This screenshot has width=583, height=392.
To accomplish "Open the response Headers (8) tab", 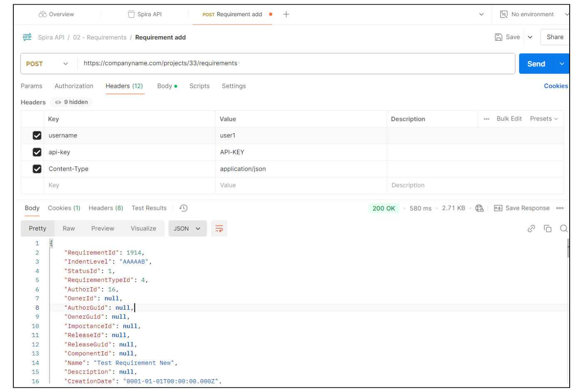I will (x=106, y=208).
